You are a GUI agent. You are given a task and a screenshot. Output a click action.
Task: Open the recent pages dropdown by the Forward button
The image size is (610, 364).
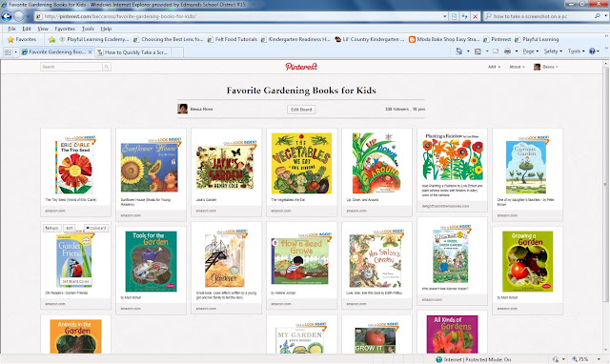tap(28, 17)
